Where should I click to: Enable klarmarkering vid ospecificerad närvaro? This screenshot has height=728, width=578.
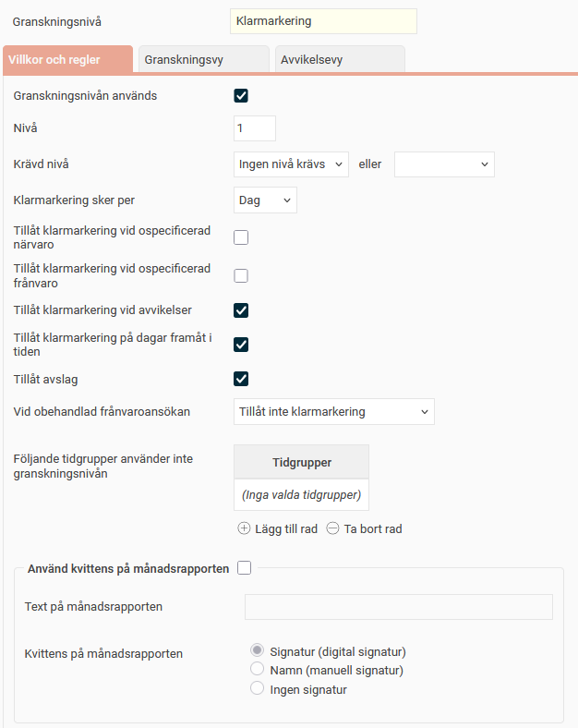tap(241, 237)
